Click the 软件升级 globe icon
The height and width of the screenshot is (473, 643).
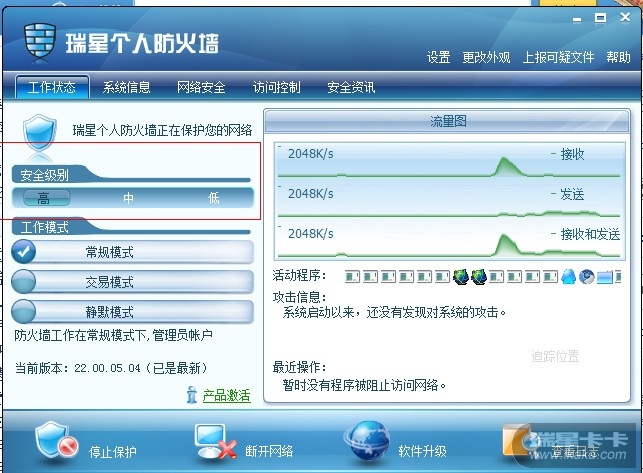[367, 441]
